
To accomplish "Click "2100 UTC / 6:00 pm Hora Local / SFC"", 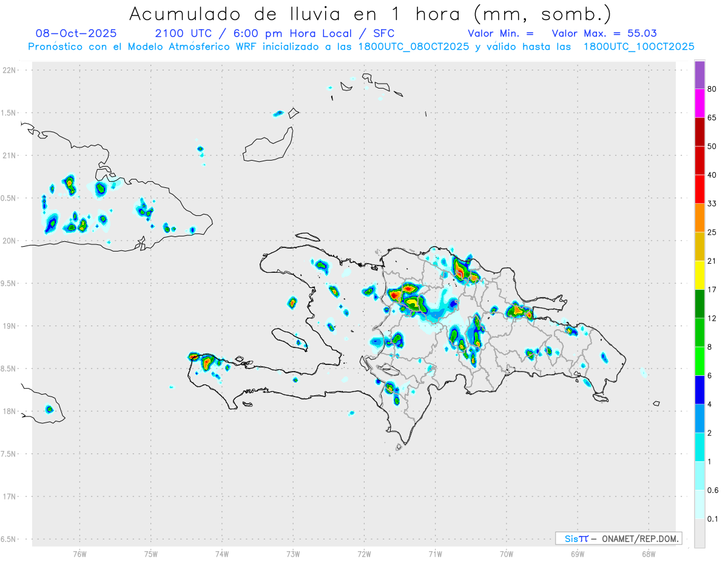I will point(275,33).
